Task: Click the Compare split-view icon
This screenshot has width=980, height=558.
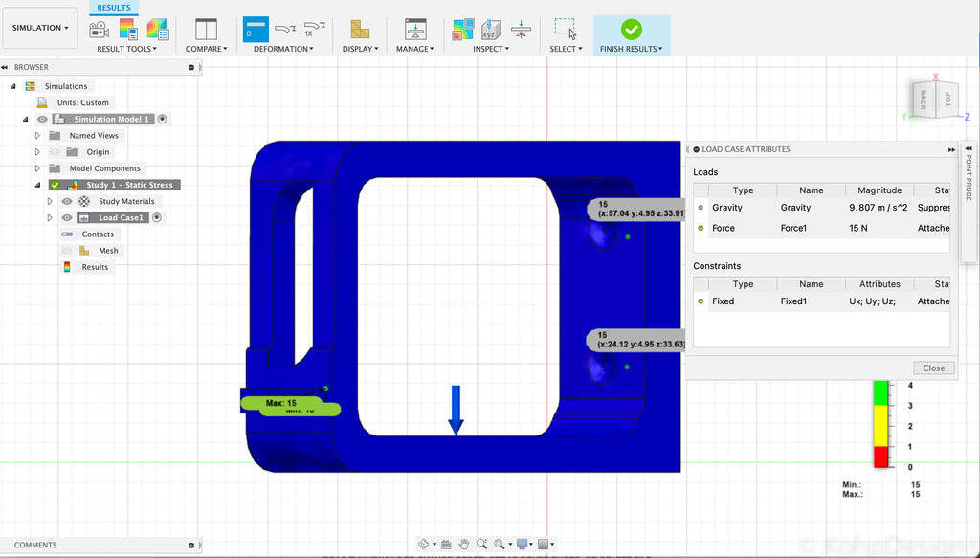Action: coord(206,30)
